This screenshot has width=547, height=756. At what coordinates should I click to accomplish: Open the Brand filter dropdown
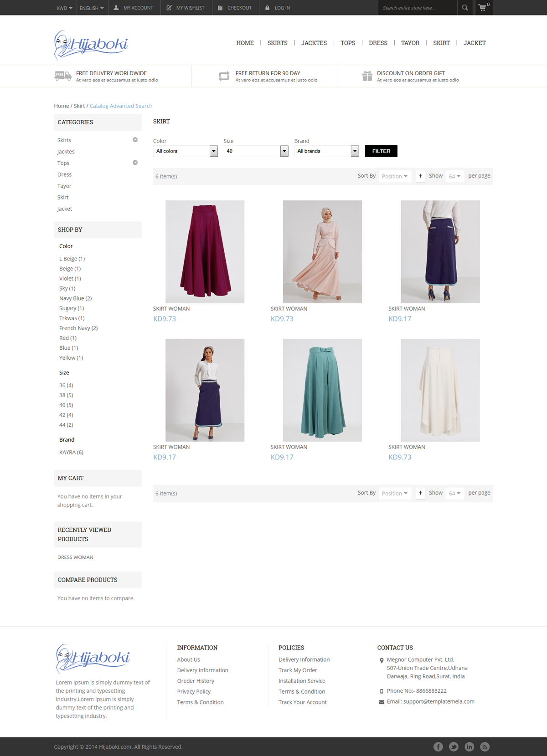326,151
